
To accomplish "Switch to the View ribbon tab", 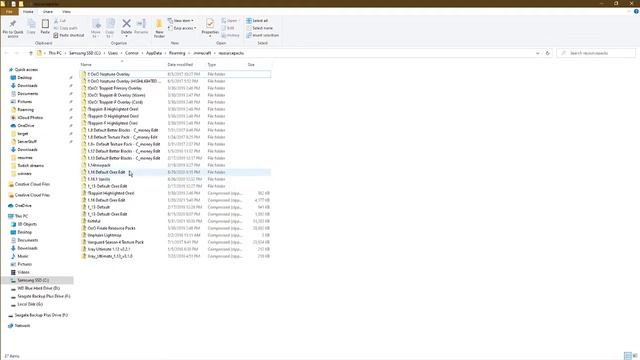I will [66, 11].
